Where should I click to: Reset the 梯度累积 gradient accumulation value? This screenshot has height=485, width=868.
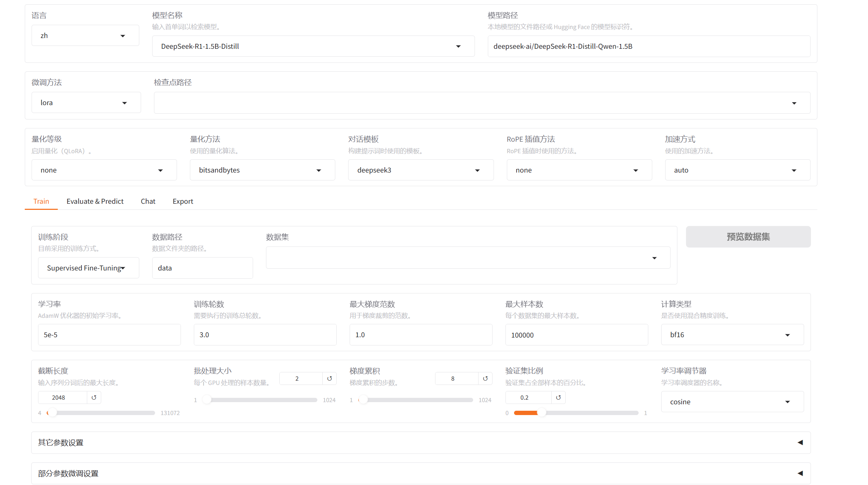(x=485, y=378)
